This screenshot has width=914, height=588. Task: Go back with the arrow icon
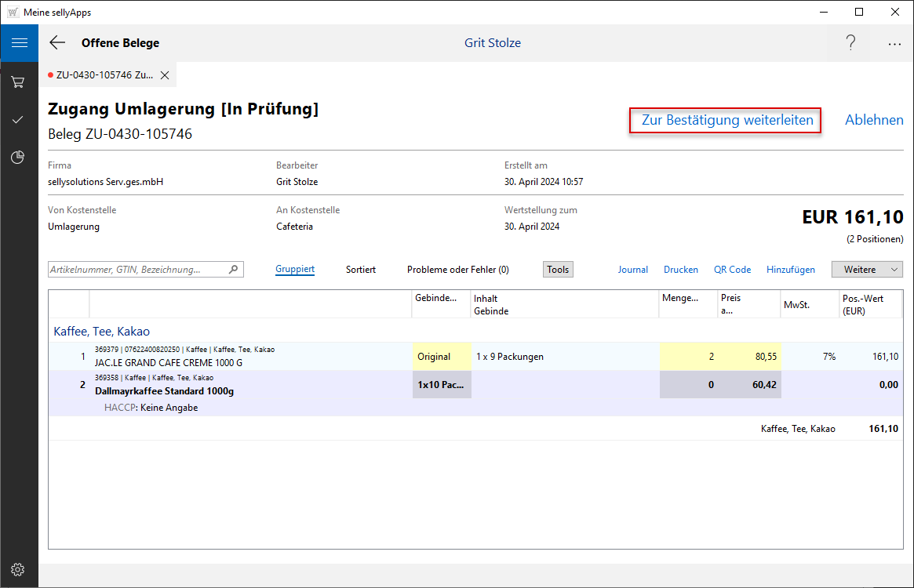coord(57,43)
